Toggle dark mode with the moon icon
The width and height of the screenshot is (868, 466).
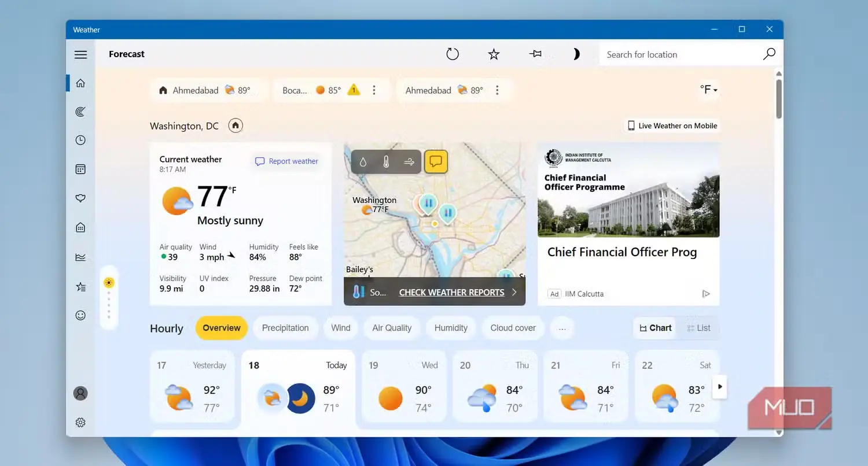tap(576, 54)
